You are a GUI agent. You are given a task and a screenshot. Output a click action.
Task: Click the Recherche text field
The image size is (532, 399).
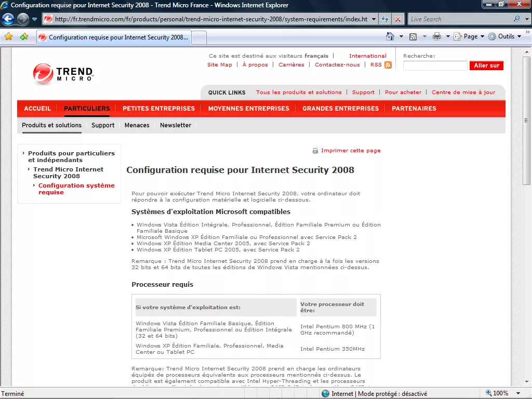(x=435, y=65)
